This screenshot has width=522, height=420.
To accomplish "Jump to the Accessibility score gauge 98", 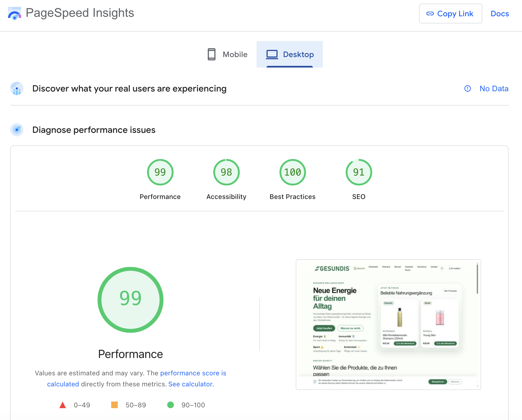I will (227, 172).
